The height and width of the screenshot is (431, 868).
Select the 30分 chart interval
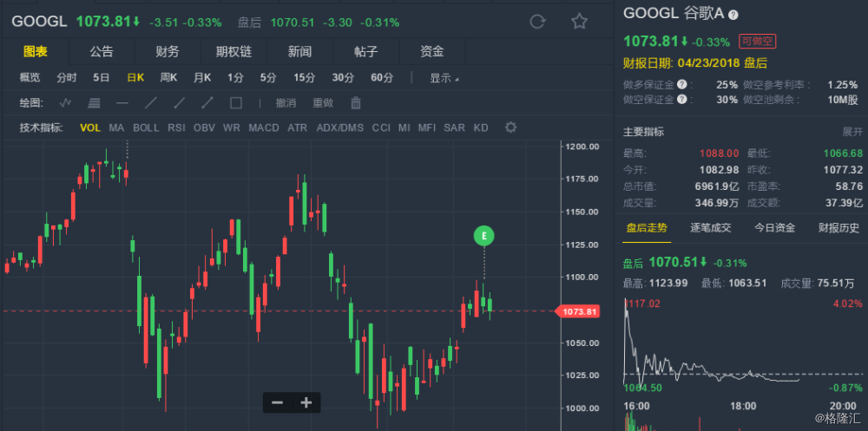click(343, 78)
